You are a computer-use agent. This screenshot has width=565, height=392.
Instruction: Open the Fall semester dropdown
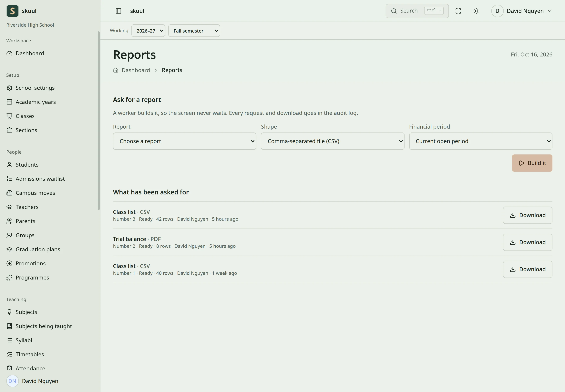pos(194,31)
